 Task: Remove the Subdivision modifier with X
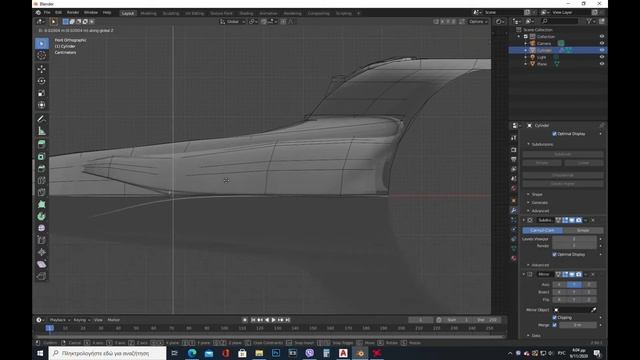[x=593, y=220]
